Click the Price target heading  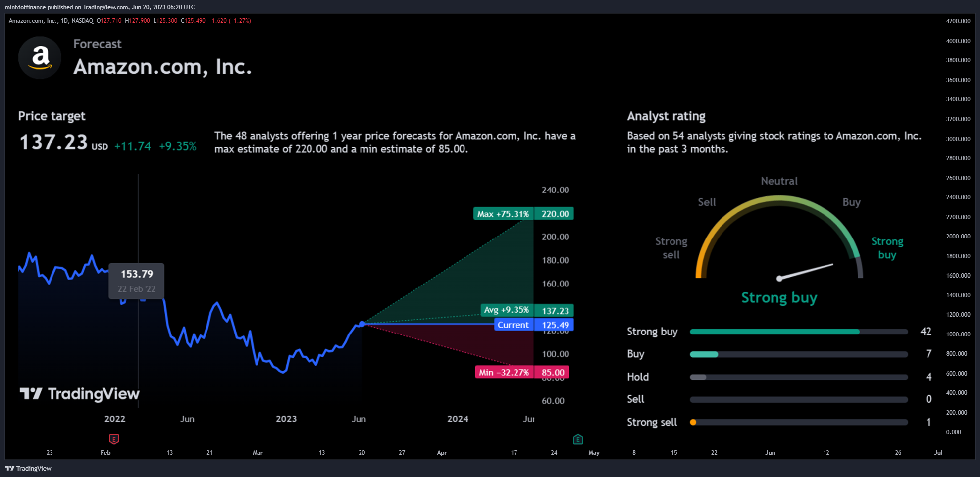click(52, 116)
